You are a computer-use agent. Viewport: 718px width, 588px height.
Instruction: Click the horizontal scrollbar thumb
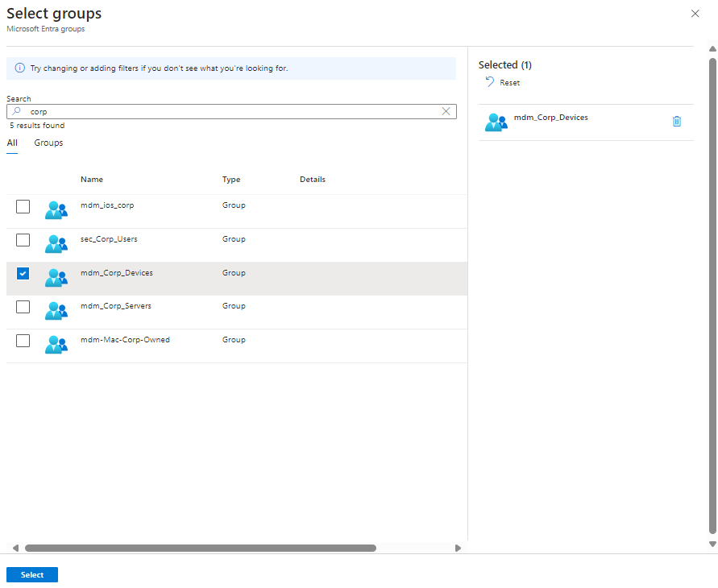tap(200, 548)
